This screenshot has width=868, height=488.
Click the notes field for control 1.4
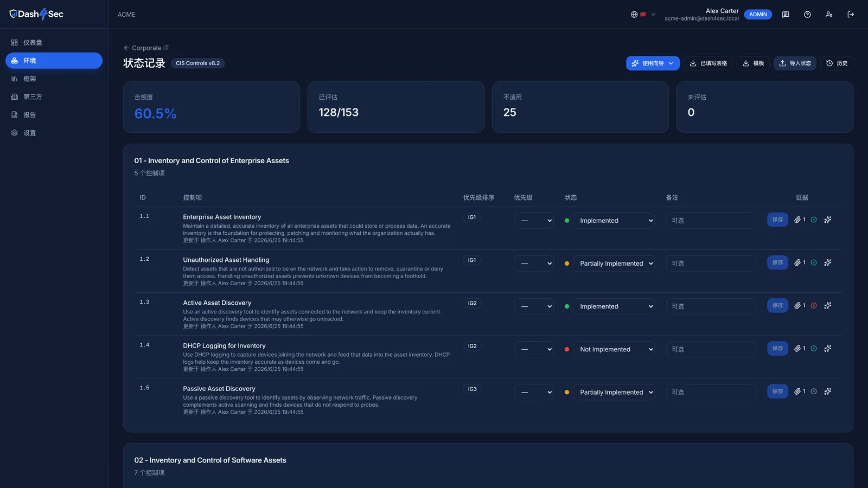[x=711, y=349]
